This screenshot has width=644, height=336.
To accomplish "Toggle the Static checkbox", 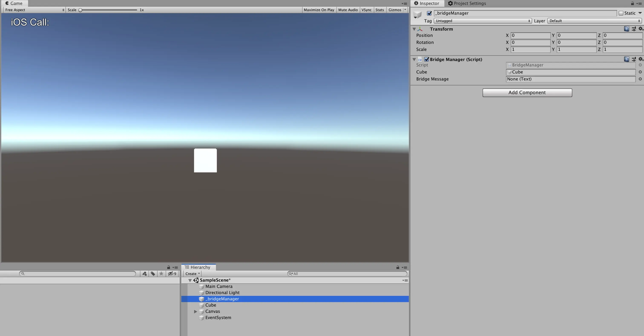I will pos(621,13).
